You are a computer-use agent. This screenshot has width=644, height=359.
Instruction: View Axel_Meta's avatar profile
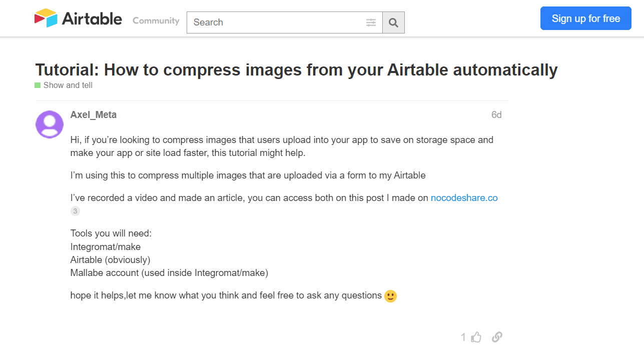(50, 124)
